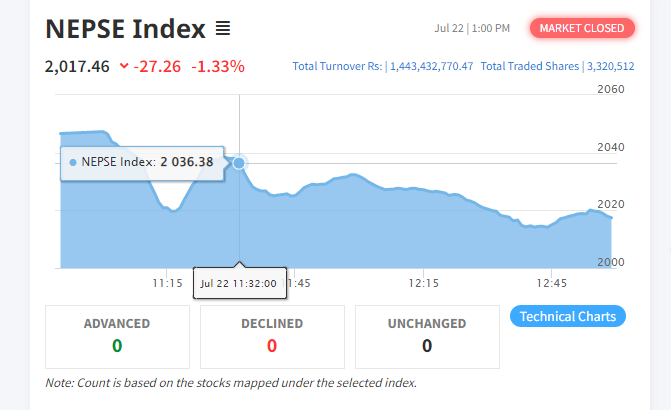Click the Total Turnover Rs label
671x410 pixels.
(x=337, y=67)
